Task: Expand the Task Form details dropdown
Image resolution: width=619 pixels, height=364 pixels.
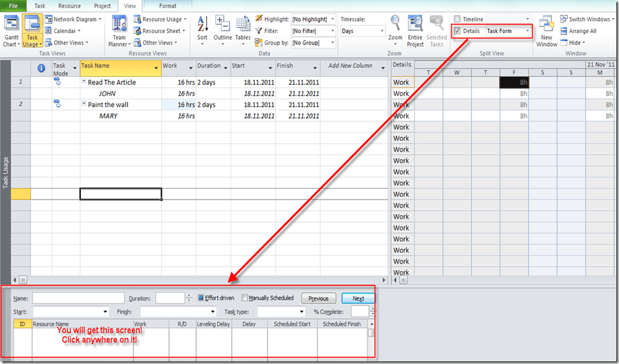Action: pyautogui.click(x=527, y=31)
